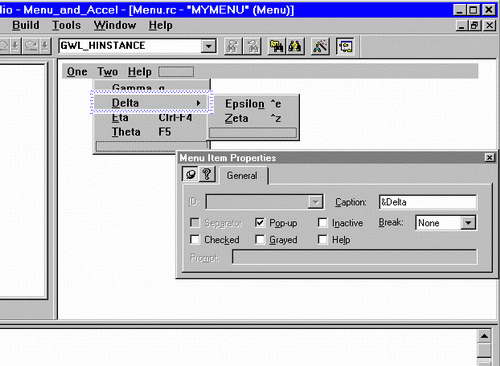
Task: Click second greyed icon right of GWL_HINSTANCE box
Action: point(253,46)
